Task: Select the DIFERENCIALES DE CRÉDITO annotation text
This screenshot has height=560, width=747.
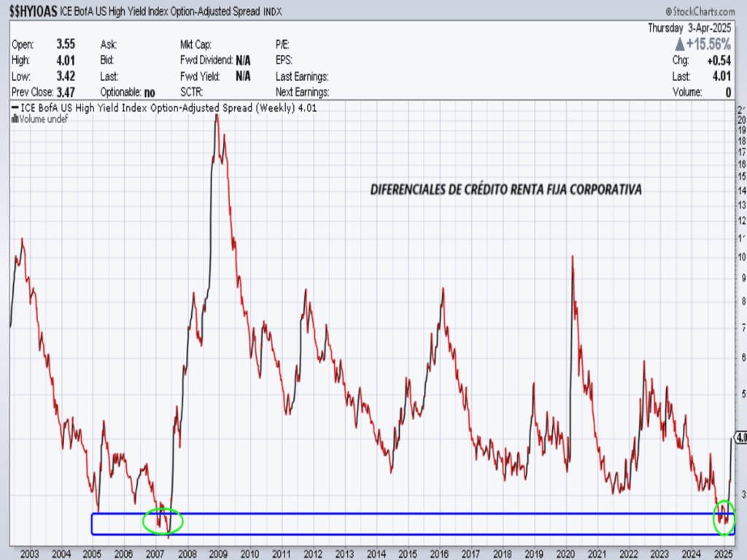Action: [x=506, y=190]
